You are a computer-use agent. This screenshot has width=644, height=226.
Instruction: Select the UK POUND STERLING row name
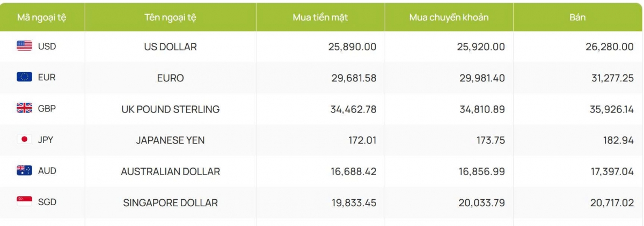(170, 109)
